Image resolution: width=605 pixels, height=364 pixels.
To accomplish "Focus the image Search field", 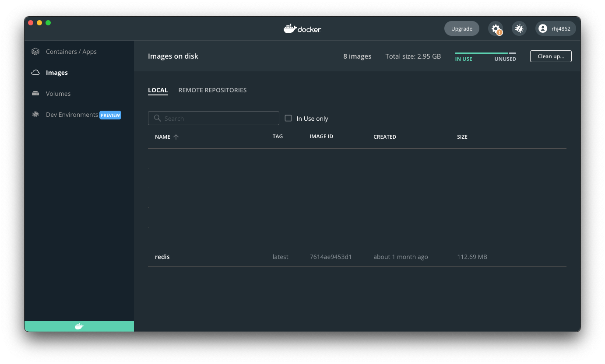I will point(214,118).
